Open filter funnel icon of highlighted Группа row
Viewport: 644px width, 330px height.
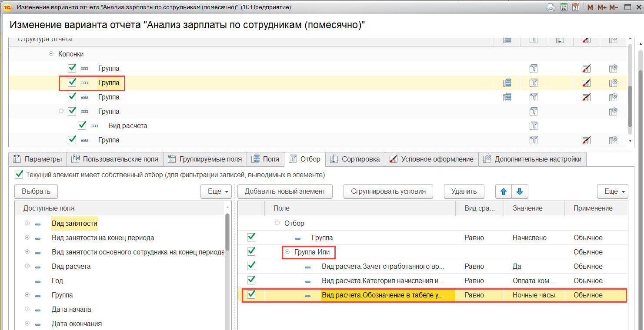click(x=534, y=82)
